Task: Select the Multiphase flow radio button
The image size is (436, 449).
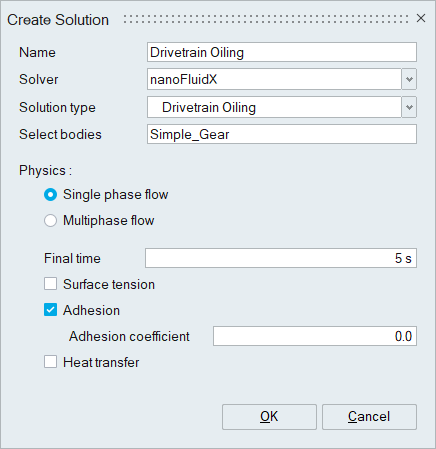Action: click(x=50, y=221)
